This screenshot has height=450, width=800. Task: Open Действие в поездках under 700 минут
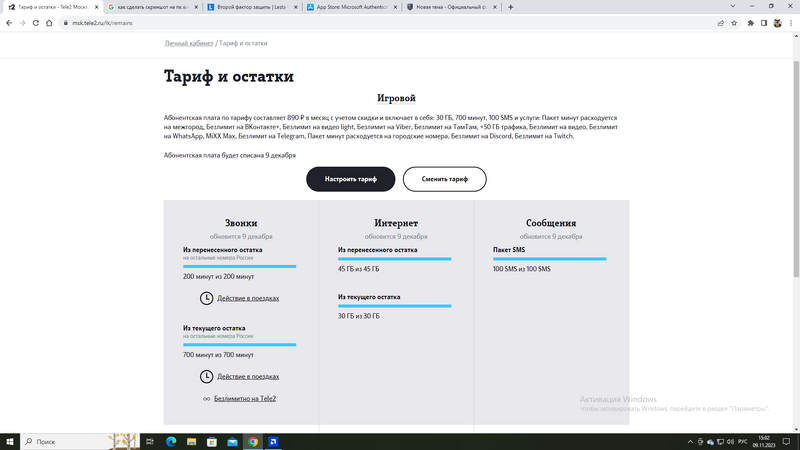[x=248, y=377]
